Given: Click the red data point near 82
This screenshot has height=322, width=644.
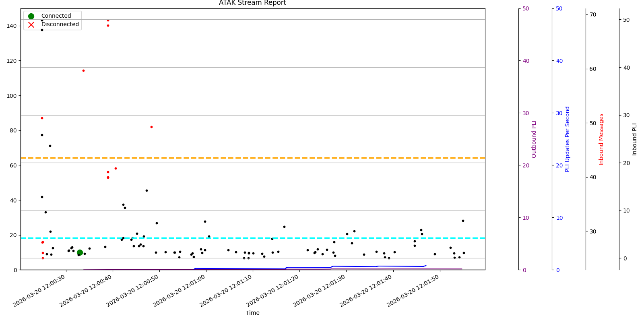Looking at the screenshot, I should (151, 127).
